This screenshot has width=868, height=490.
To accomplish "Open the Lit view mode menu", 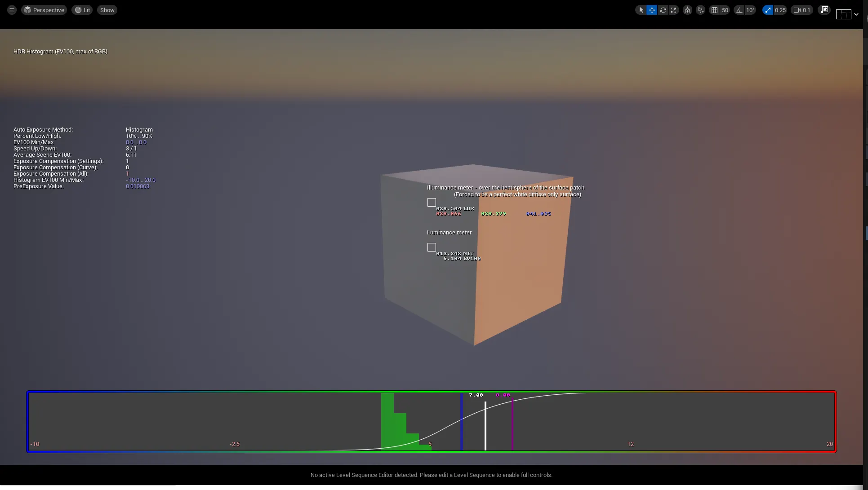I will tap(82, 10).
